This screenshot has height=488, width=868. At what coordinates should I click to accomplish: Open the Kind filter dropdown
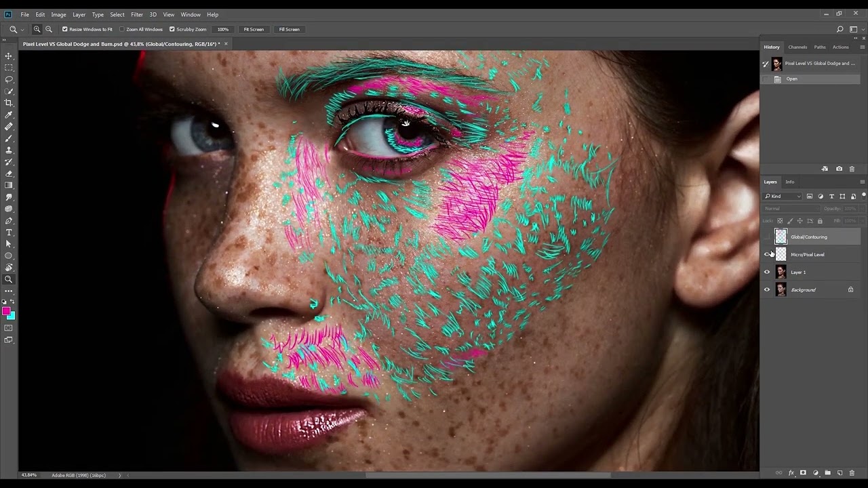pyautogui.click(x=784, y=197)
